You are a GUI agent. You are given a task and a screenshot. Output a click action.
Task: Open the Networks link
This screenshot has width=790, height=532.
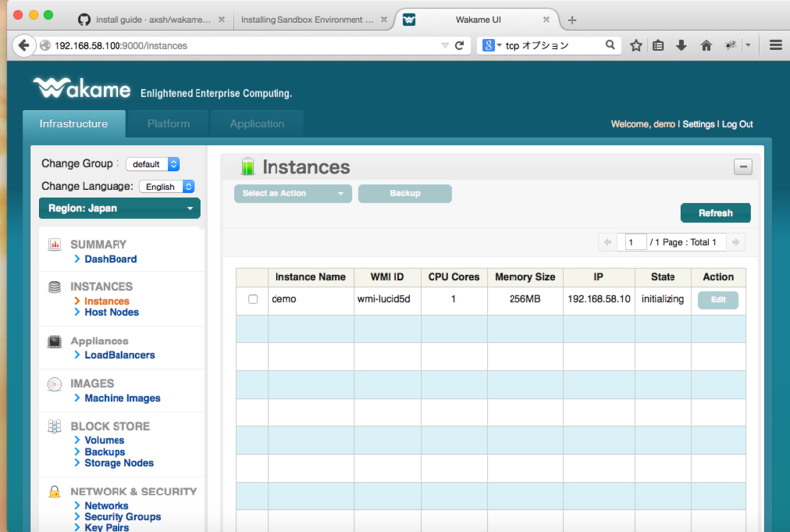107,505
